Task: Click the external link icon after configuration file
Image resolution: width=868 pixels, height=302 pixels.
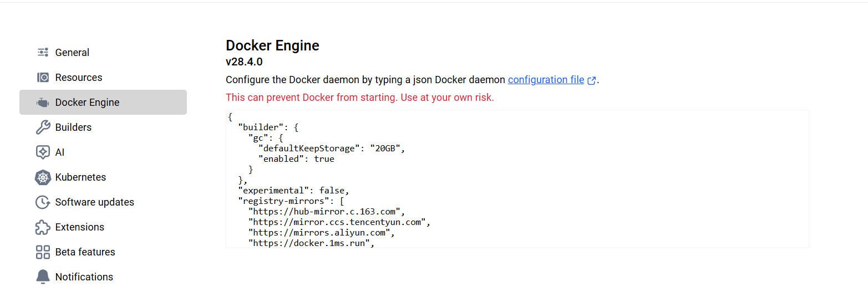Action: pyautogui.click(x=592, y=80)
